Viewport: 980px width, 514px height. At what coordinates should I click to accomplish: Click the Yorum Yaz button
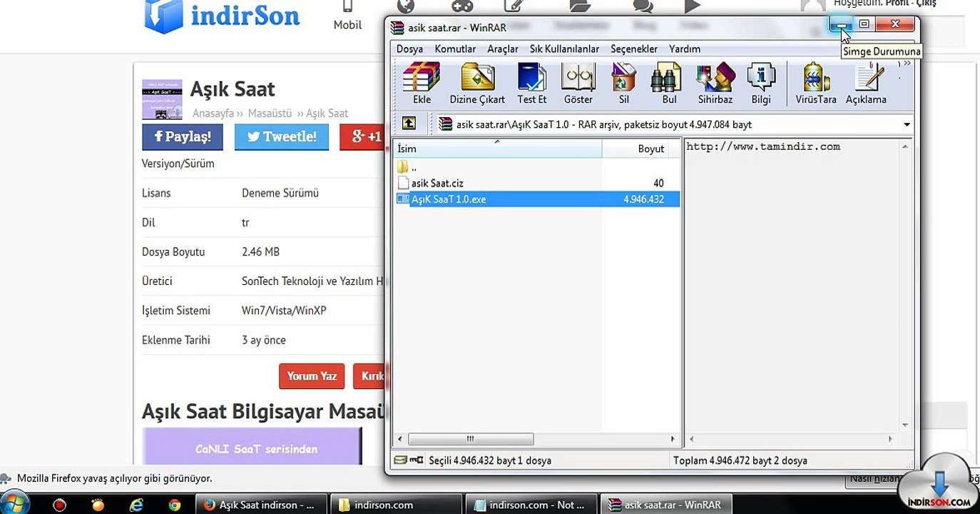pyautogui.click(x=312, y=376)
